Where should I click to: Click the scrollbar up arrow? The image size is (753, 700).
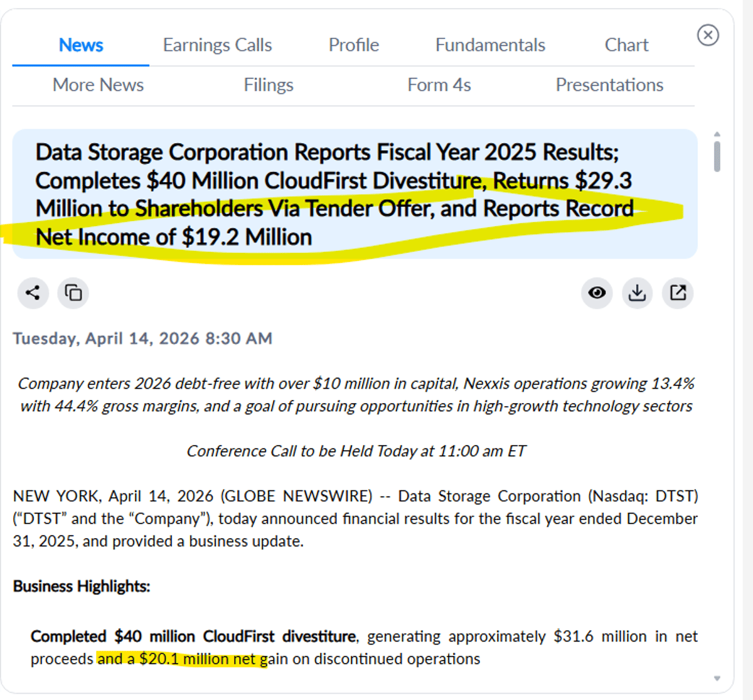point(717,133)
